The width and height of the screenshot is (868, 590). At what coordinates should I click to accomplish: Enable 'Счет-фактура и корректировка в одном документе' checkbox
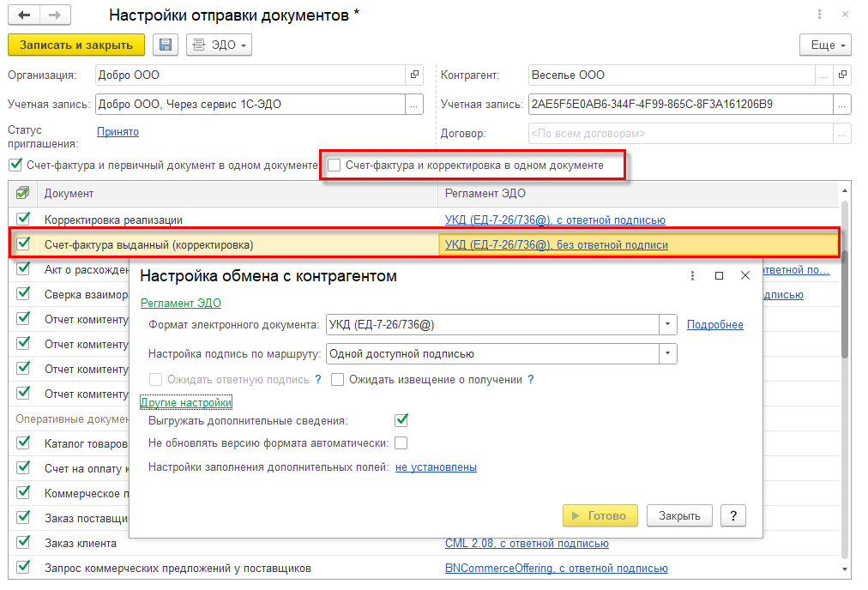[x=335, y=165]
